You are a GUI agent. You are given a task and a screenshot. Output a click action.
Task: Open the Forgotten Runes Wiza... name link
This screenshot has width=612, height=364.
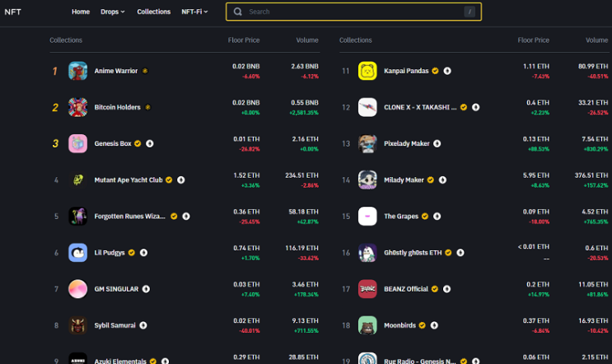(129, 216)
